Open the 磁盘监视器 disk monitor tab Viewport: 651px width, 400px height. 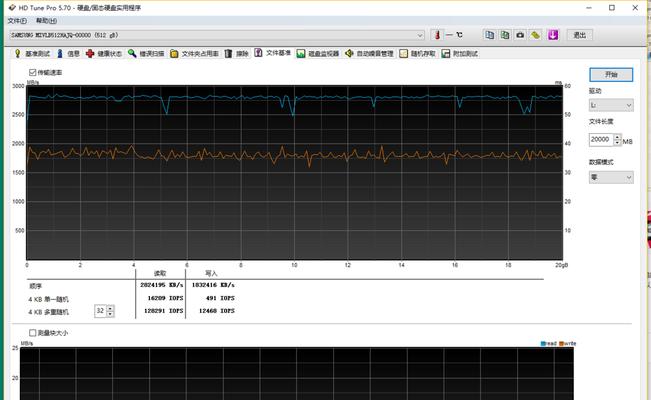(318, 54)
